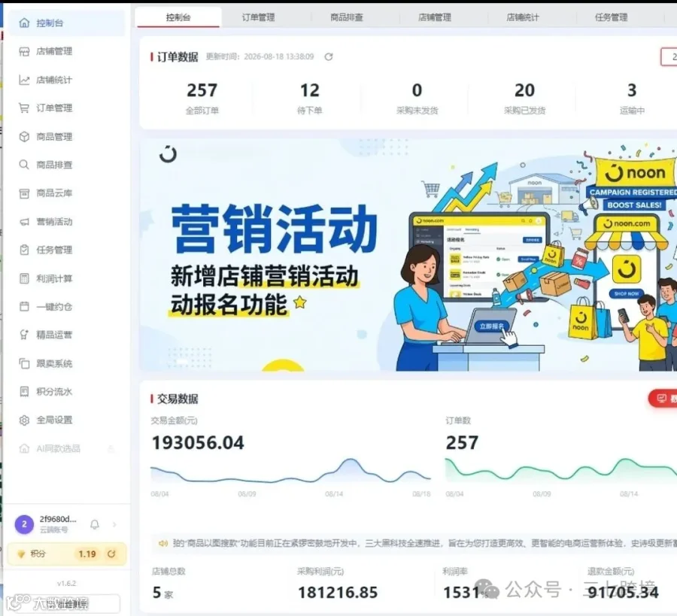Open 商品排查 search icon in sidebar
This screenshot has width=677, height=616.
point(25,165)
